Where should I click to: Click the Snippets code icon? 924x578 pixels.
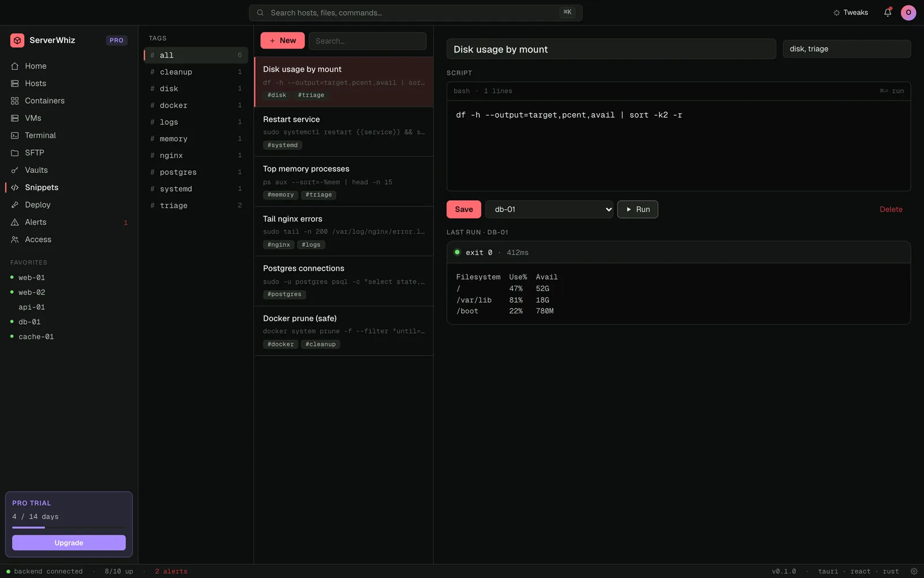15,187
